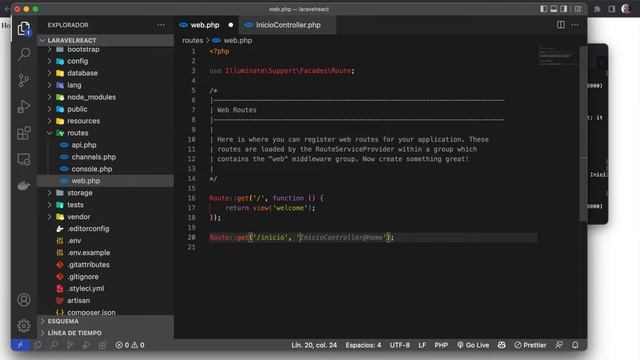This screenshot has width=640, height=360.
Task: Click web.php in the breadcrumb
Action: click(x=238, y=40)
